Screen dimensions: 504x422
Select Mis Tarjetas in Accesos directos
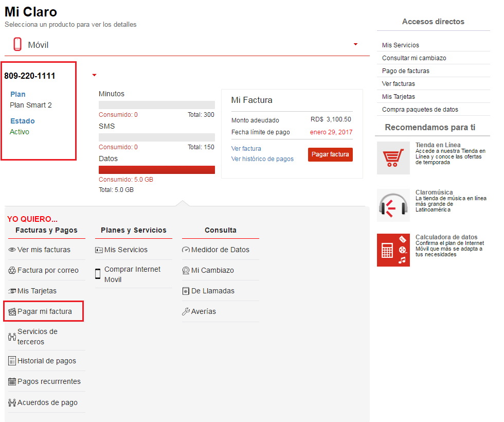pos(398,97)
